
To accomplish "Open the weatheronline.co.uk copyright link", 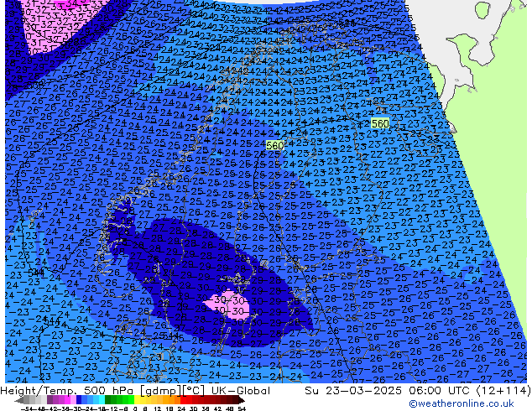I will coord(461,403).
